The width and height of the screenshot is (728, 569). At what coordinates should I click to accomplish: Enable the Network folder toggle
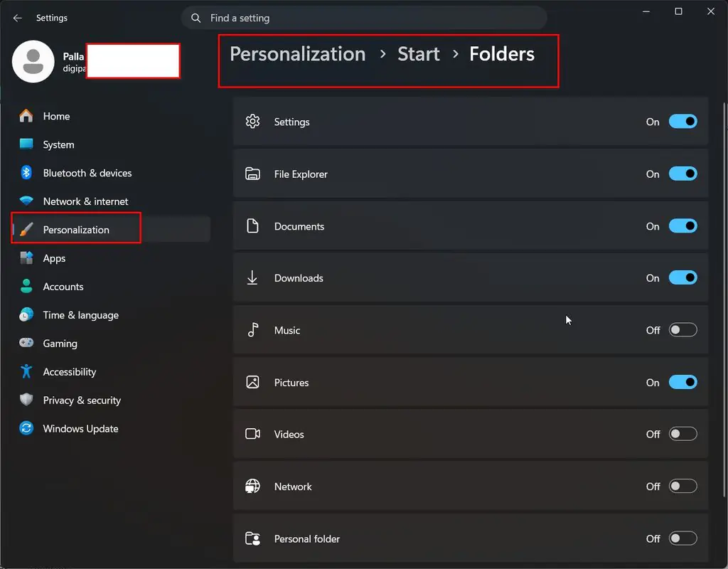[x=683, y=486]
